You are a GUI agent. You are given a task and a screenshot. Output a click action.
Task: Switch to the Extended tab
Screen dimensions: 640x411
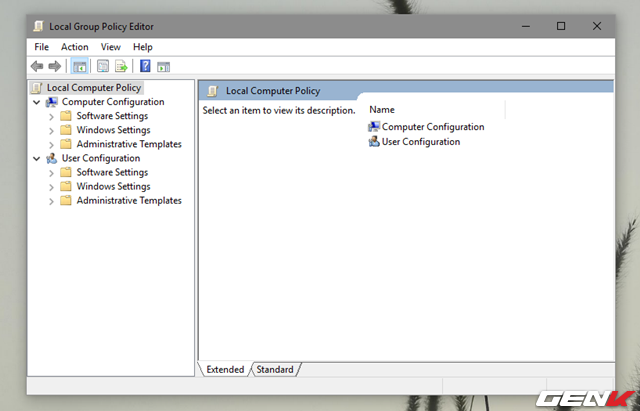click(225, 369)
